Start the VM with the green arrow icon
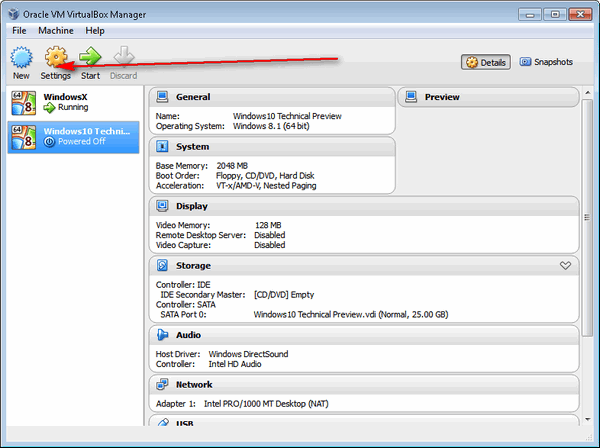This screenshot has width=600, height=448. pyautogui.click(x=90, y=57)
